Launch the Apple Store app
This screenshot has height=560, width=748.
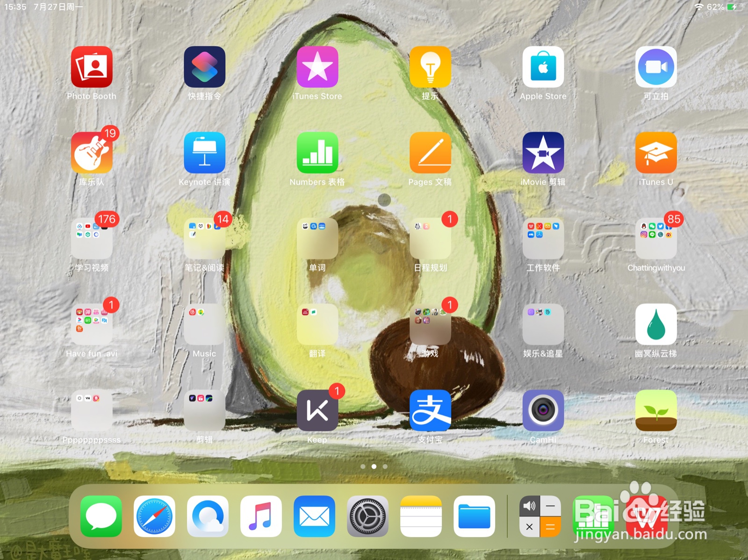point(543,67)
